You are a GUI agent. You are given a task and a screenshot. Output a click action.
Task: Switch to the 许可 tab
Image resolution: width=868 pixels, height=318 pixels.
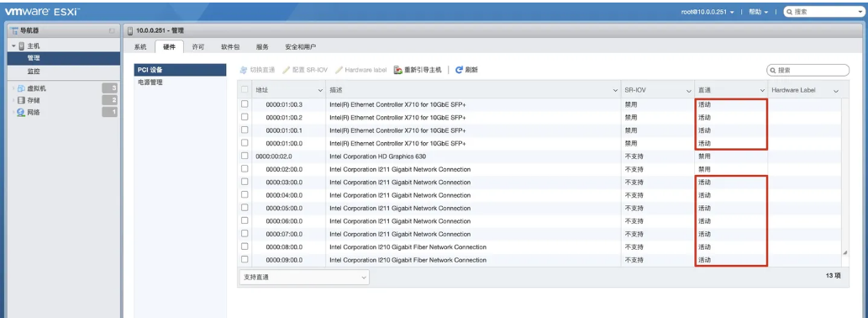(x=198, y=47)
